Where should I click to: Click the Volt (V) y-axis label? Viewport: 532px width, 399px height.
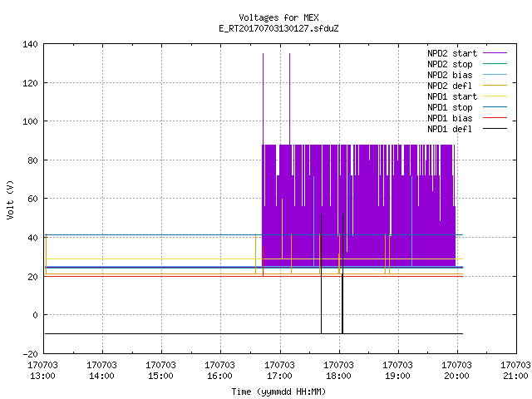pyautogui.click(x=10, y=199)
